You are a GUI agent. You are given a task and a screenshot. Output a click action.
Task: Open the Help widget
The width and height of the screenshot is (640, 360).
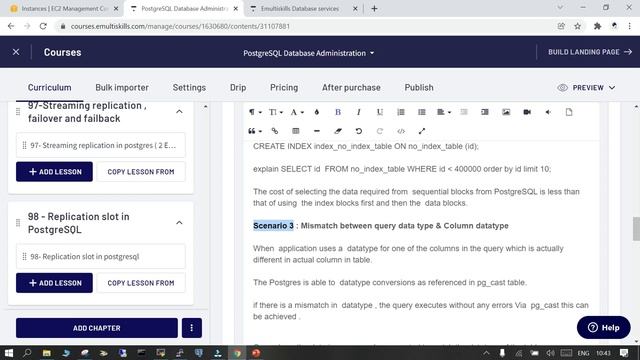[603, 327]
